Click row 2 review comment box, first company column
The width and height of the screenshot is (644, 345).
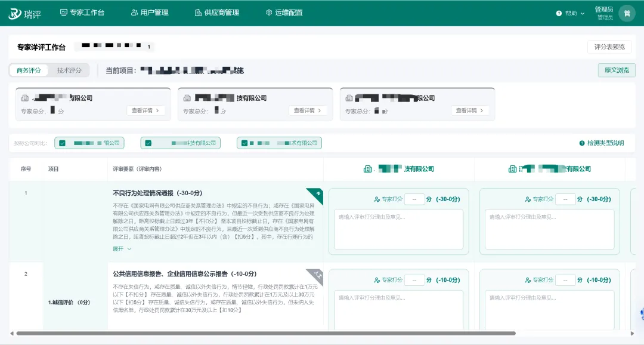coord(398,310)
